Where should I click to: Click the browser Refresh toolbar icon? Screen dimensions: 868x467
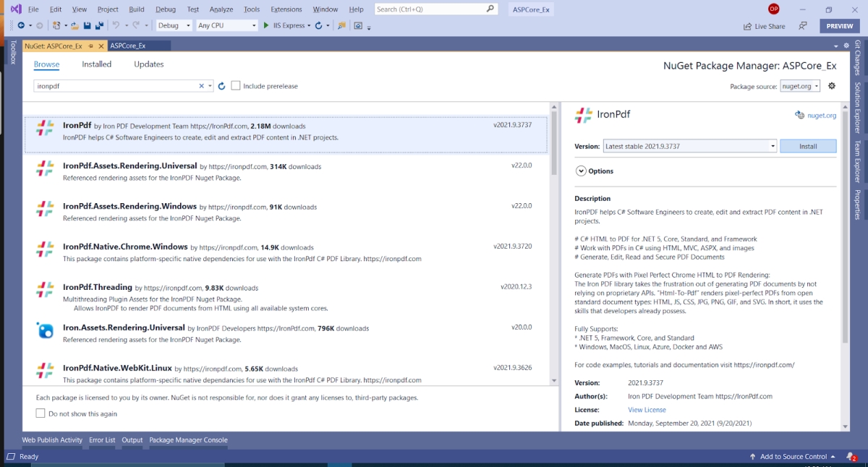[318, 25]
